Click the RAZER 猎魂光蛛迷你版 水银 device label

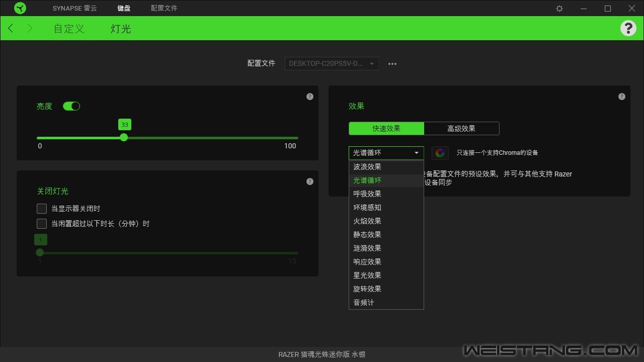pos(322,354)
